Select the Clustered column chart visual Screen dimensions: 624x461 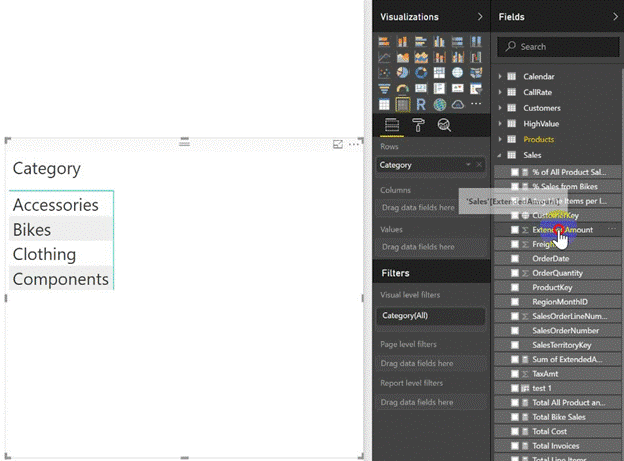pyautogui.click(x=439, y=41)
